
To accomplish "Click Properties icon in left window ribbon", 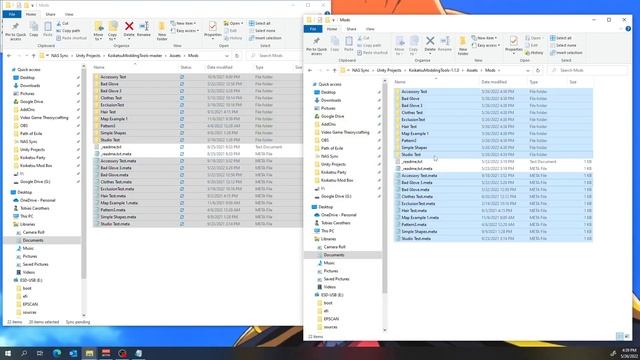I will coord(213,29).
